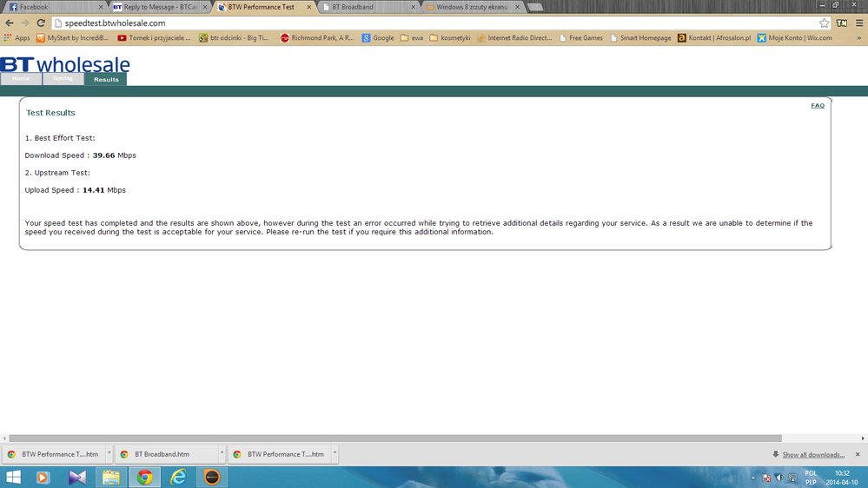Image resolution: width=868 pixels, height=488 pixels.
Task: Open first BTW Performance T....htm download
Action: tap(54, 454)
